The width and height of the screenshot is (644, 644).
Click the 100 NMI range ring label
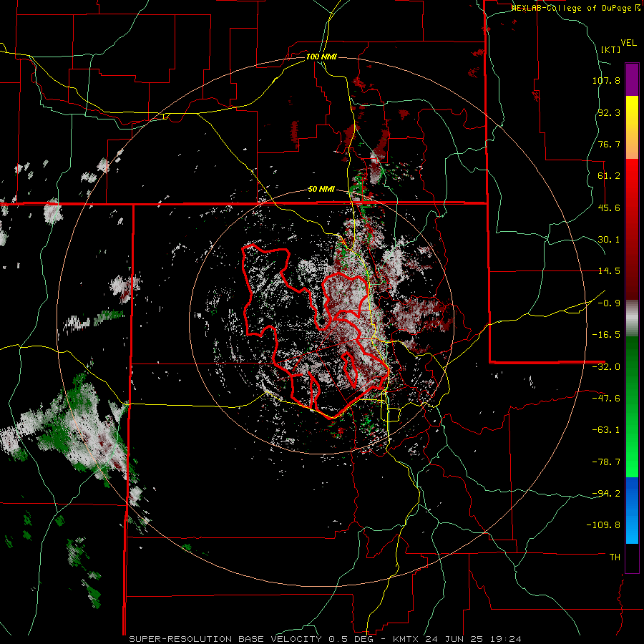point(321,57)
